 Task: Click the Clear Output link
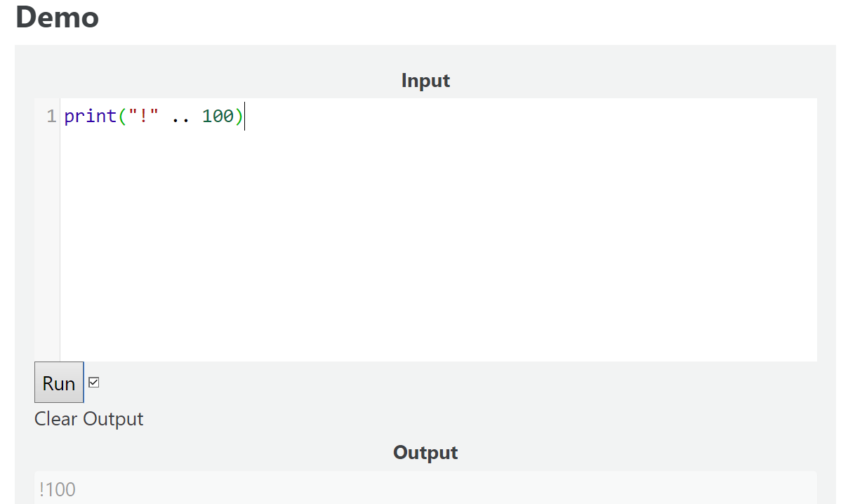[x=88, y=418]
